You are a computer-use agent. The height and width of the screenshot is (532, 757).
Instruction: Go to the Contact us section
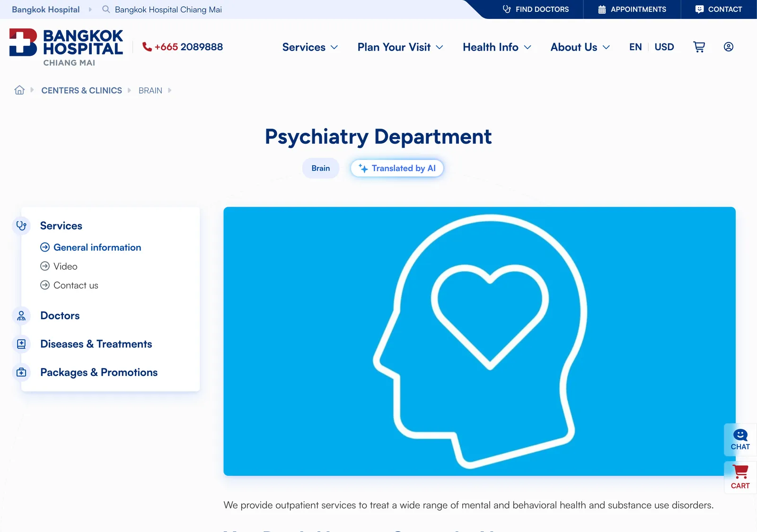[x=76, y=285]
